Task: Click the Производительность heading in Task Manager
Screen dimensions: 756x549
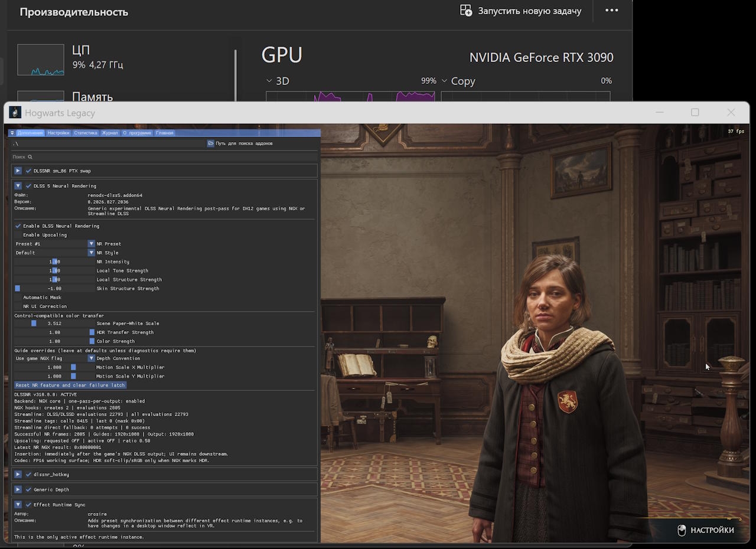Action: tap(74, 12)
